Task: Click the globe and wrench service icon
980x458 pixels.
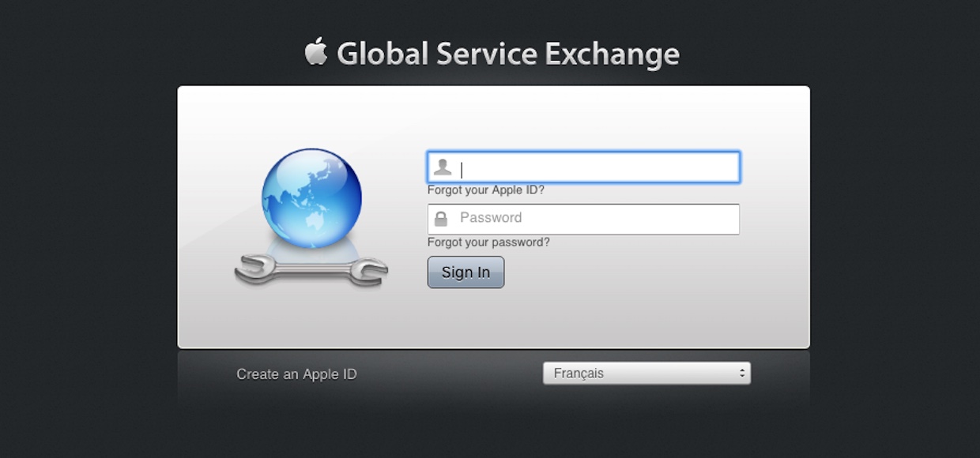Action: point(311,218)
